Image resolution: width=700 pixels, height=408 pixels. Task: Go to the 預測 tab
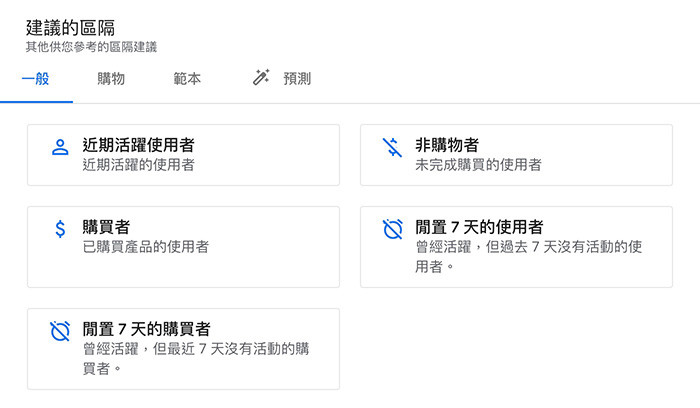pyautogui.click(x=297, y=79)
